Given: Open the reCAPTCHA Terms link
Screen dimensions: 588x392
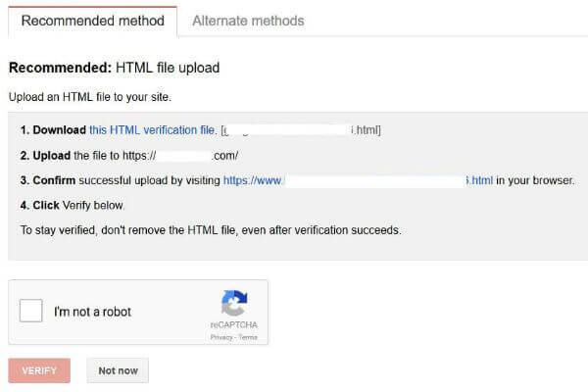Looking at the screenshot, I should 247,336.
